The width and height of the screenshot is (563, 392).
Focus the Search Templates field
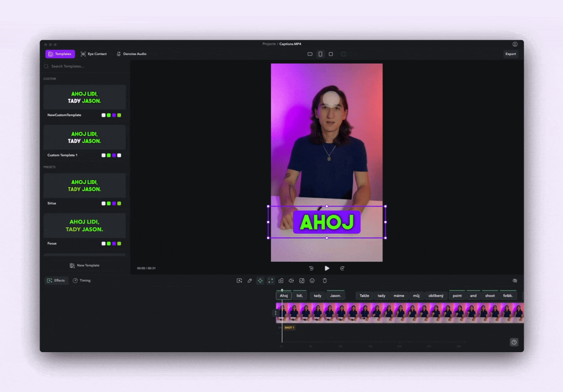(x=85, y=66)
